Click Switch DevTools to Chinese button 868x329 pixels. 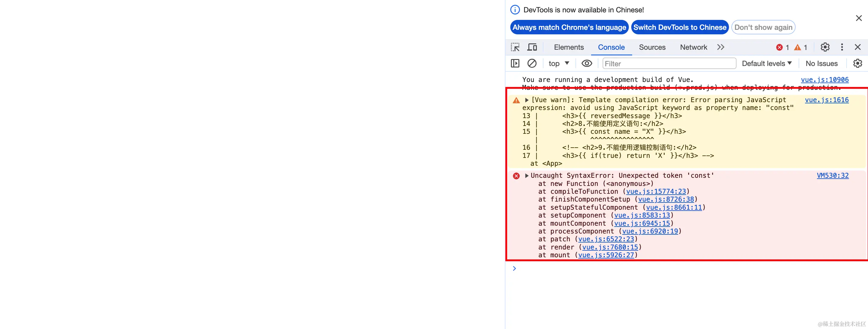click(680, 27)
